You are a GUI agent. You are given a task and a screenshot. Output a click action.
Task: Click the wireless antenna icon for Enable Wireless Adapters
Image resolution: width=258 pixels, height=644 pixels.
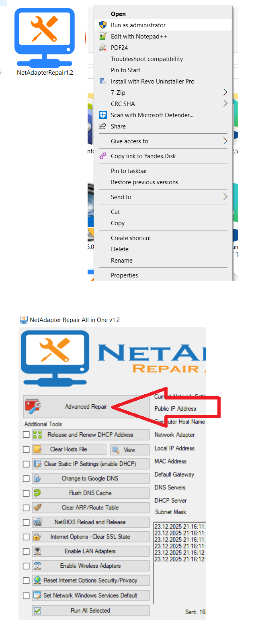click(37, 566)
